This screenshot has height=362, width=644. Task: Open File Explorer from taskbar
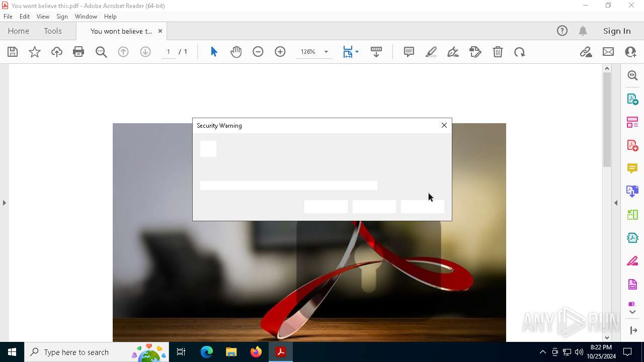tap(231, 352)
